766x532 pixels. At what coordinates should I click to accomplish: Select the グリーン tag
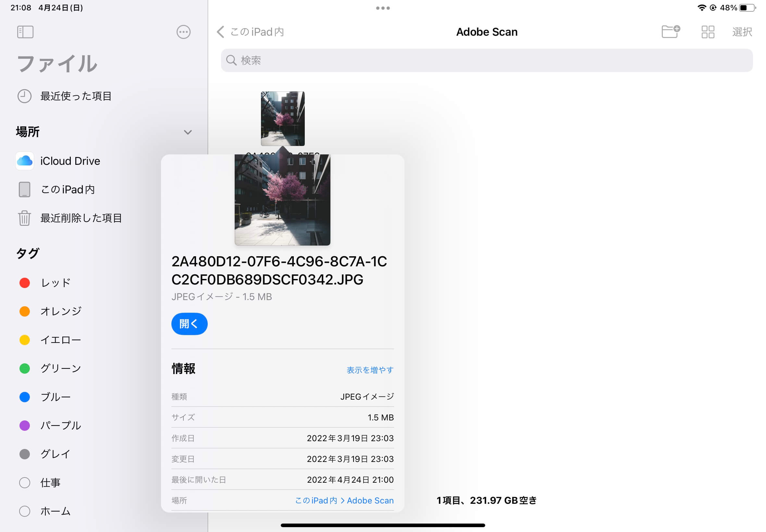pos(61,368)
